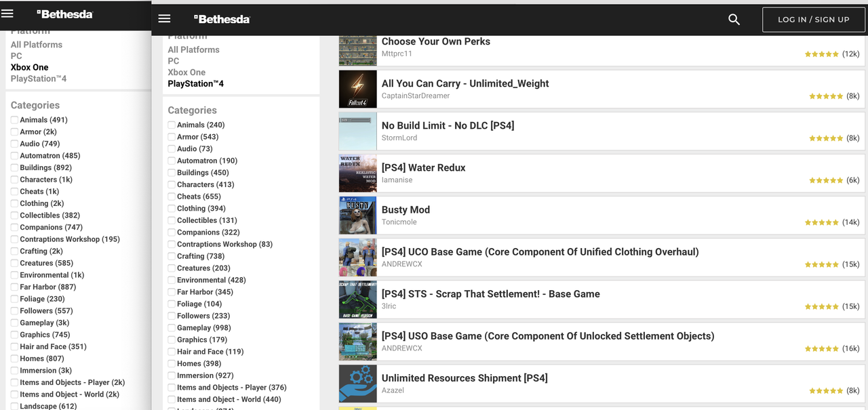Open No Build Limit mod thumbnail
Screen dimensions: 868x410
click(x=357, y=131)
